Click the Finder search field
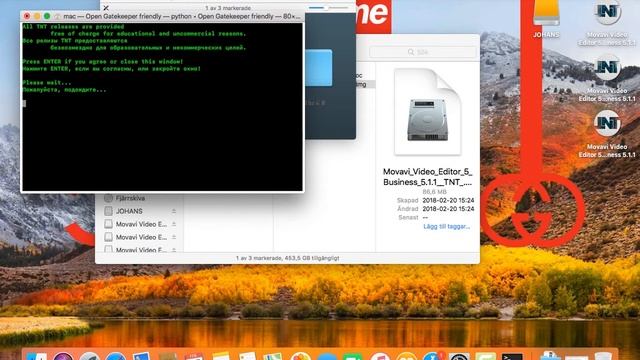Image resolution: width=640 pixels, height=360 pixels. pos(422,52)
